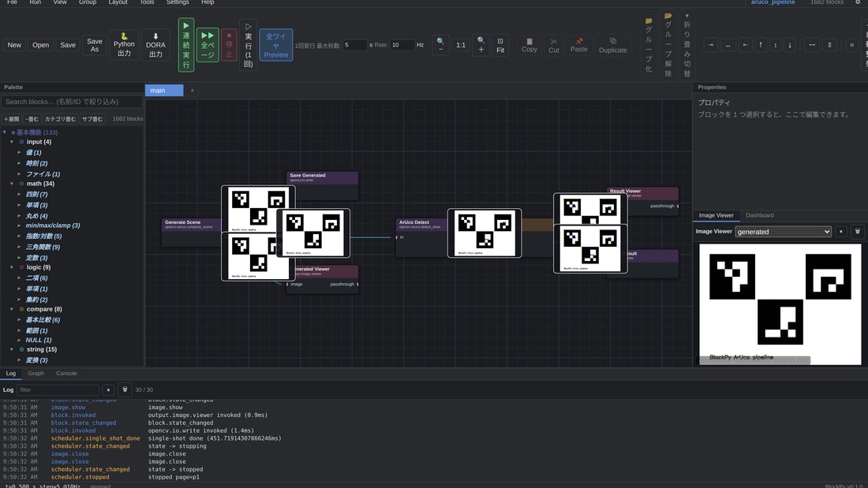
Task: Click the align right edges icon
Action: tap(745, 45)
